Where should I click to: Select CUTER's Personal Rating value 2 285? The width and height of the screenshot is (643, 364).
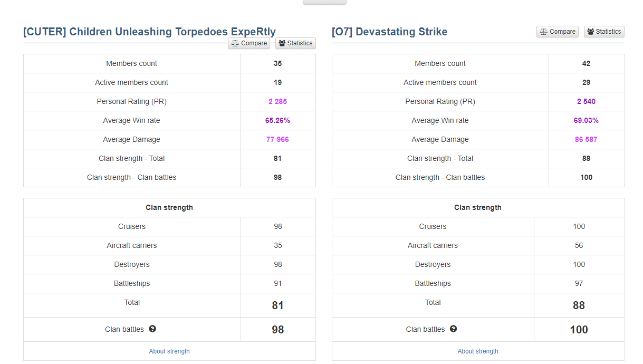tap(277, 101)
